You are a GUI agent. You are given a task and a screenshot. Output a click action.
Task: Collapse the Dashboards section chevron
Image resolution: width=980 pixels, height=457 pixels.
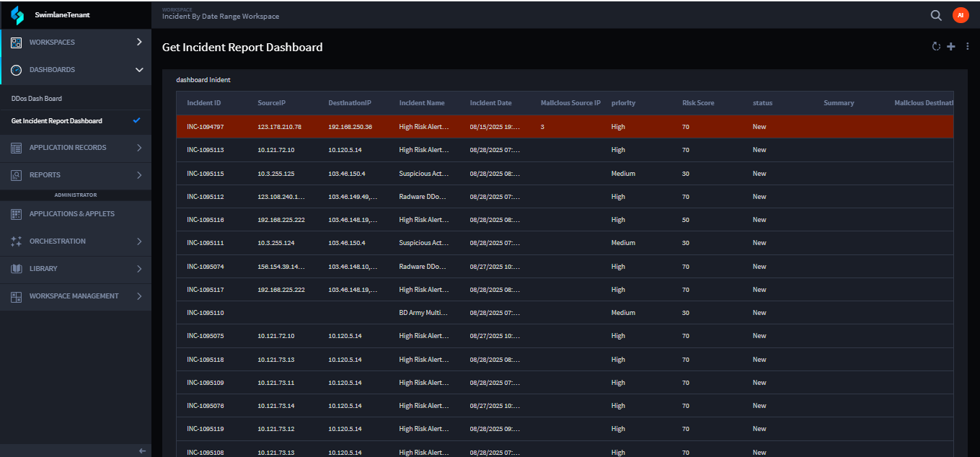pos(139,70)
